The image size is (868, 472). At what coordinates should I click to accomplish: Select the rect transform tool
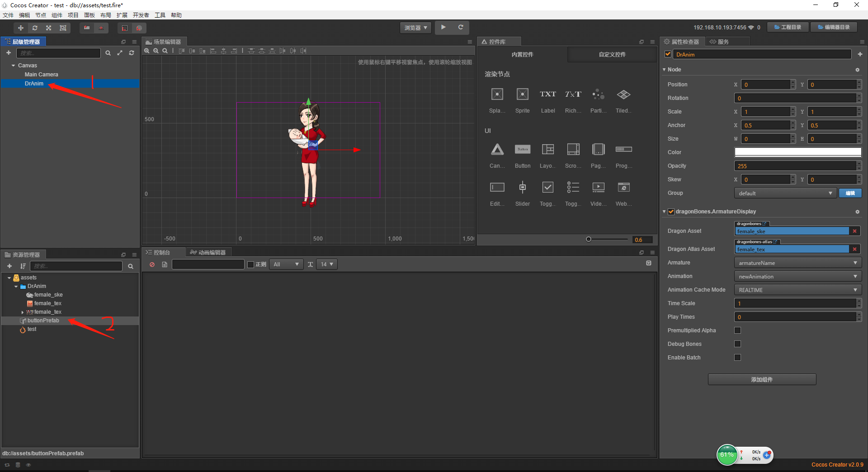63,28
